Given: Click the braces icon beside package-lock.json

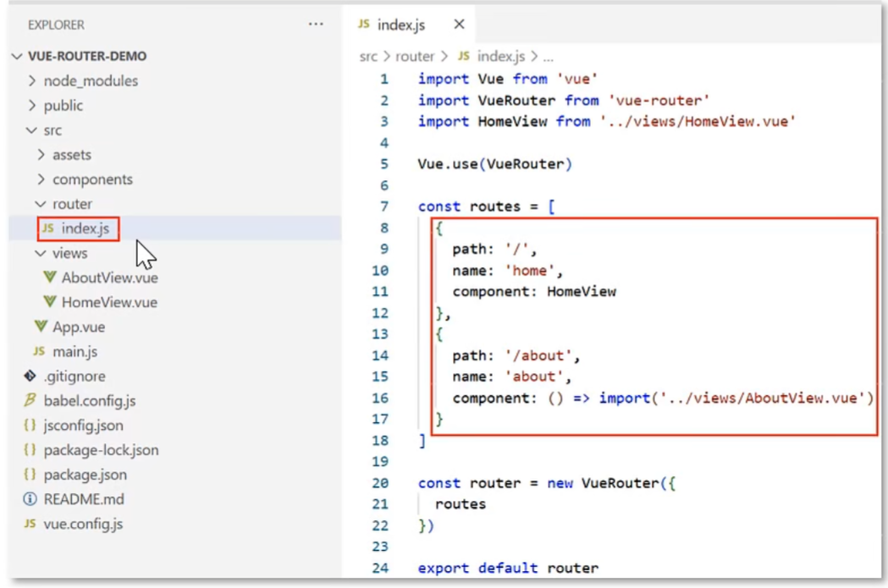Looking at the screenshot, I should (x=30, y=450).
